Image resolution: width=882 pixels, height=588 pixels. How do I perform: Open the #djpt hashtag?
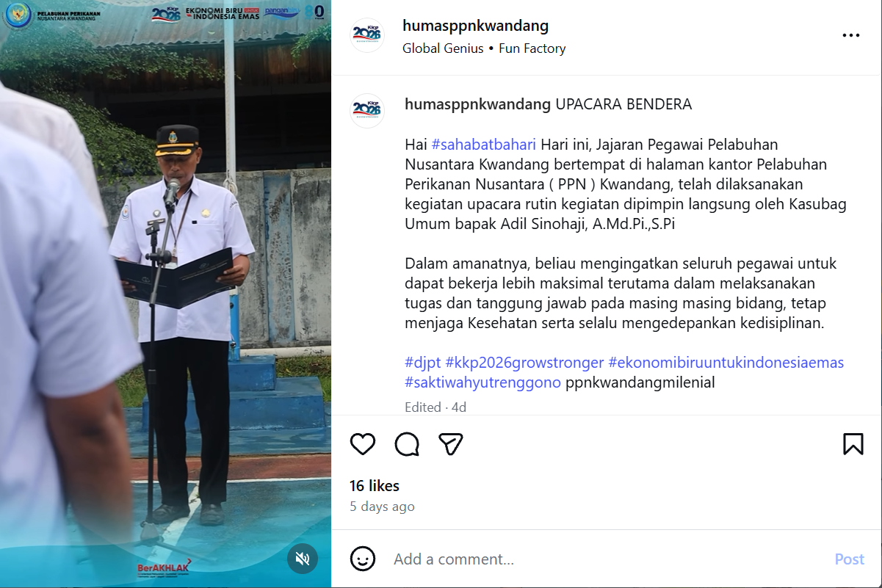point(423,363)
